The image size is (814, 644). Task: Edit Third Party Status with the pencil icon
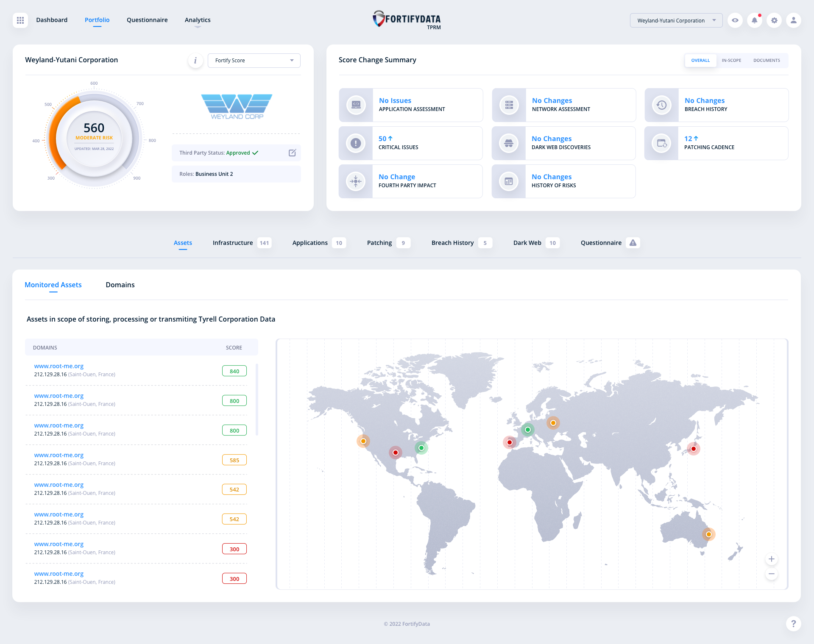292,153
